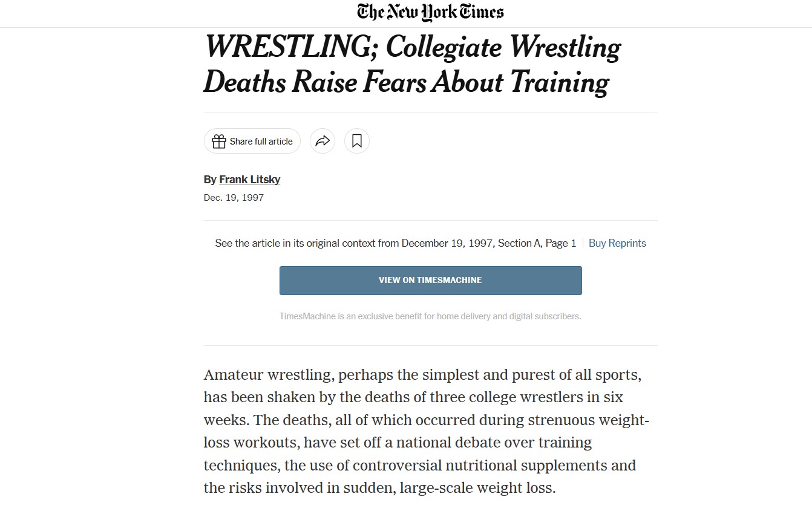Screen dimensions: 812x511
Task: Click the TimesMachine exclusive benefit note
Action: [430, 316]
